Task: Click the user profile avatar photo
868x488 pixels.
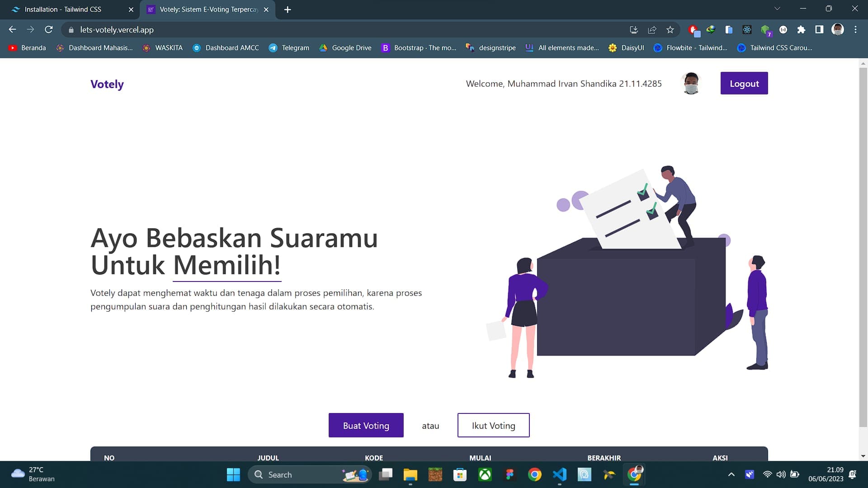Action: point(691,83)
